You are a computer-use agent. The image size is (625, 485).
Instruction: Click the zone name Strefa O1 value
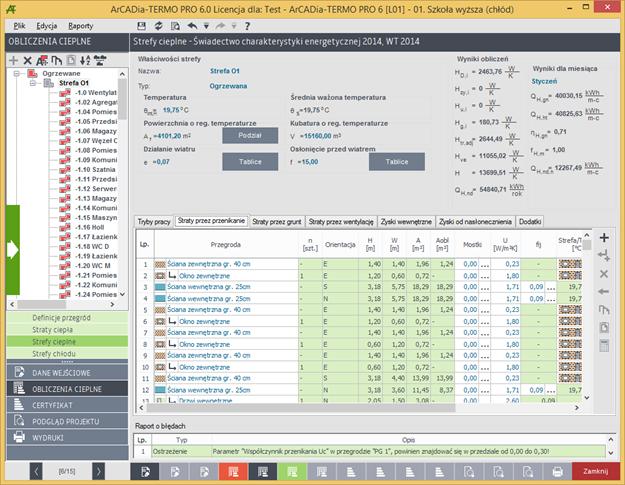pyautogui.click(x=225, y=71)
